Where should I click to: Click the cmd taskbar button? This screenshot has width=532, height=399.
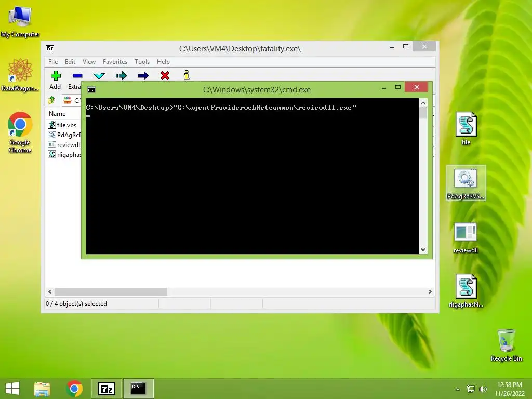(138, 389)
